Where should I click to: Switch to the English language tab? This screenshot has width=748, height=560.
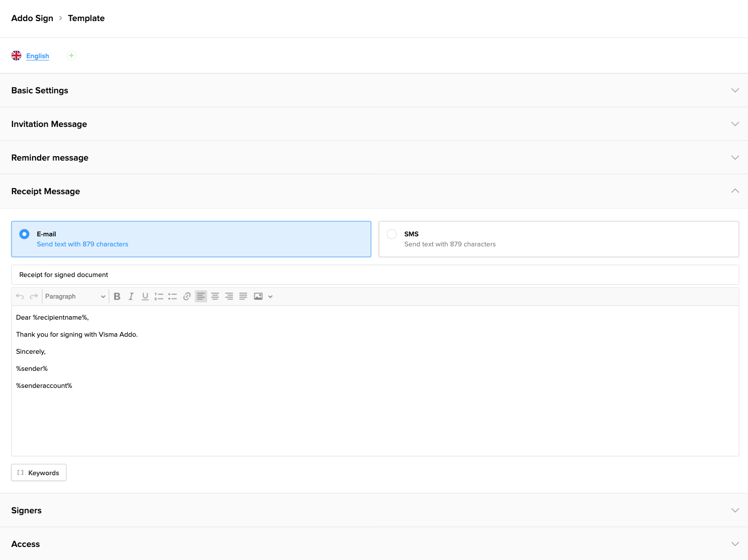tap(38, 56)
